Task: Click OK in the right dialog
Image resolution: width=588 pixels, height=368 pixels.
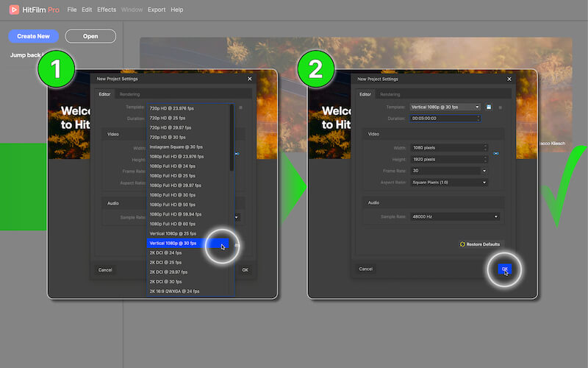Action: point(504,269)
